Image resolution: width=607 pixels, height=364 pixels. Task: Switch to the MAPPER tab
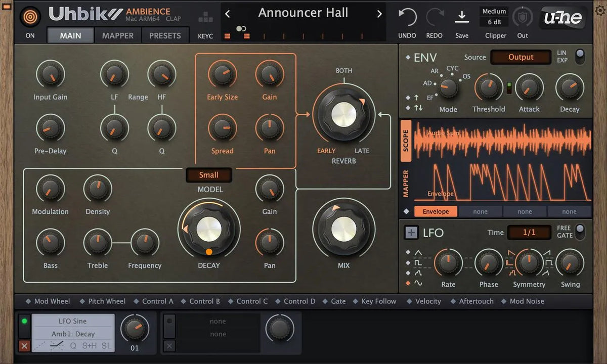pyautogui.click(x=118, y=35)
